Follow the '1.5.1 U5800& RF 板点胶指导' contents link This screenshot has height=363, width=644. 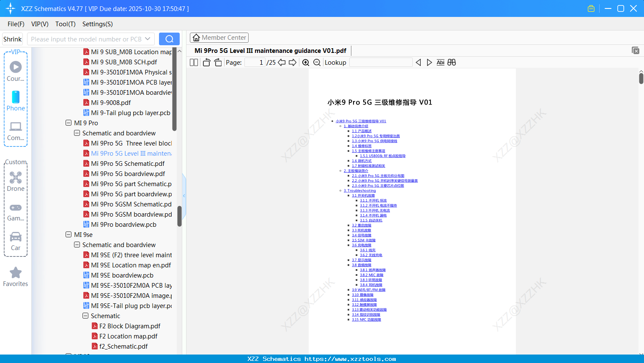(x=383, y=156)
